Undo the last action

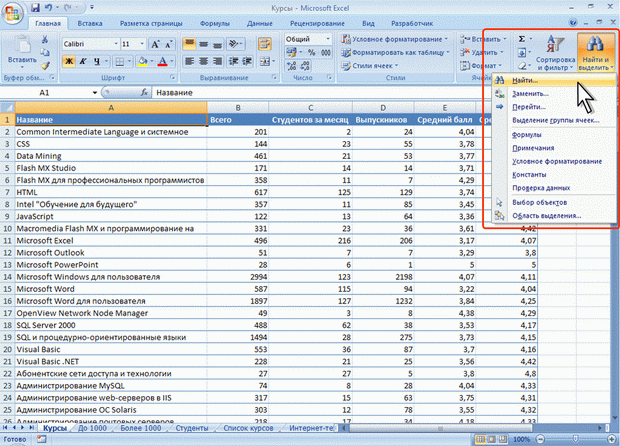(x=49, y=8)
